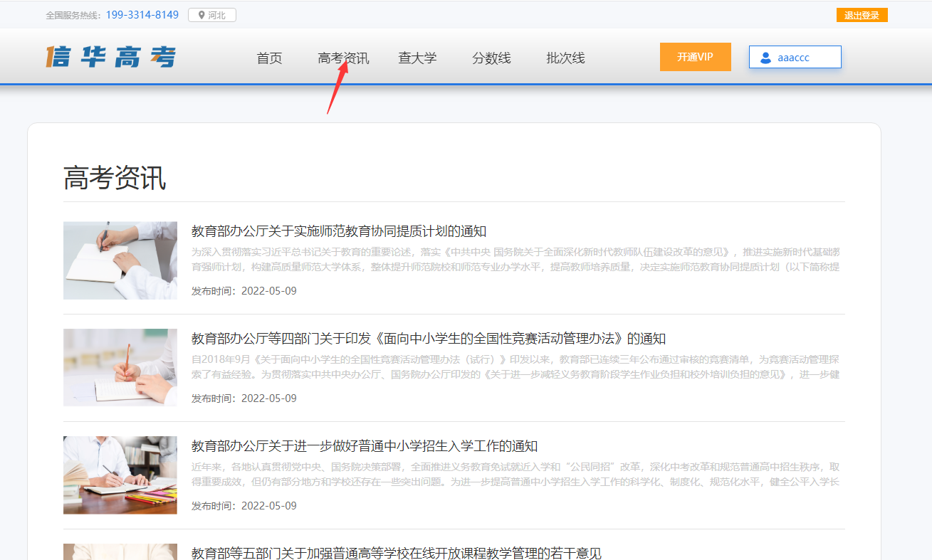
Task: Open article 教育部办公厅关于实施师范教育协同提质计划的通知
Action: (339, 231)
